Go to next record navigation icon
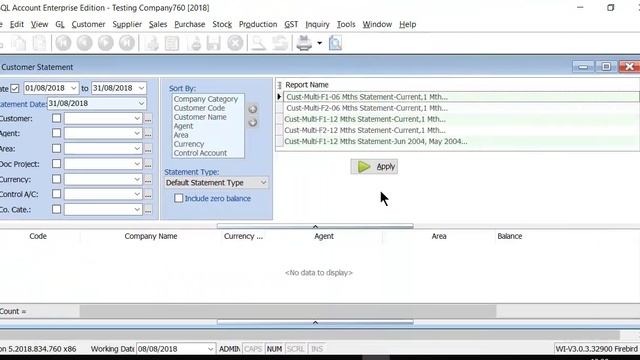Image resolution: width=640 pixels, height=360 pixels. (106, 43)
